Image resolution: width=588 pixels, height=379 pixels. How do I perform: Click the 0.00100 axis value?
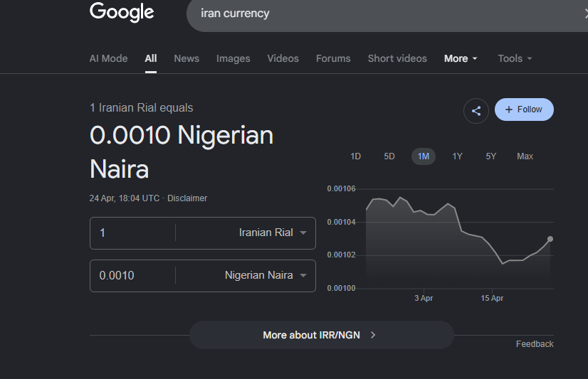(341, 288)
